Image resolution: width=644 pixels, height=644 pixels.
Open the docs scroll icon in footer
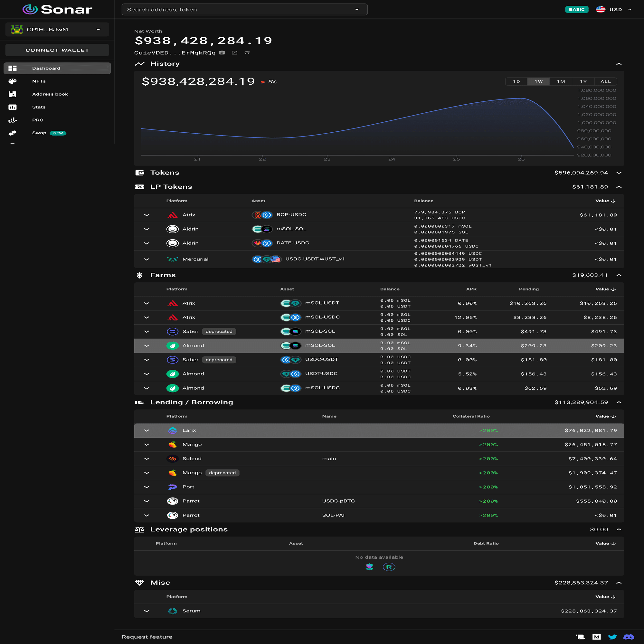click(580, 637)
